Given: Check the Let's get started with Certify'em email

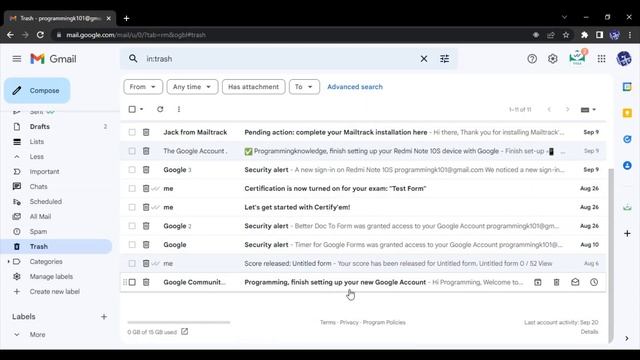Looking at the screenshot, I should click(x=132, y=207).
